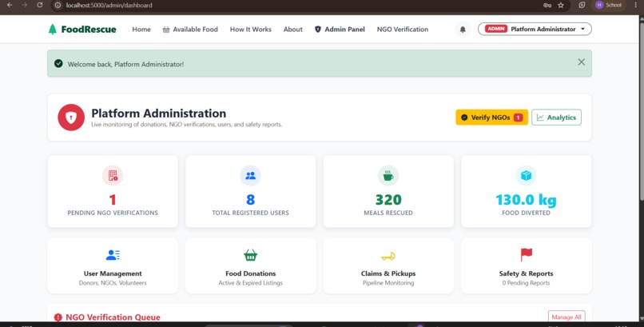Click the Meals Rescued cup icon
The width and height of the screenshot is (644, 327).
(x=388, y=176)
